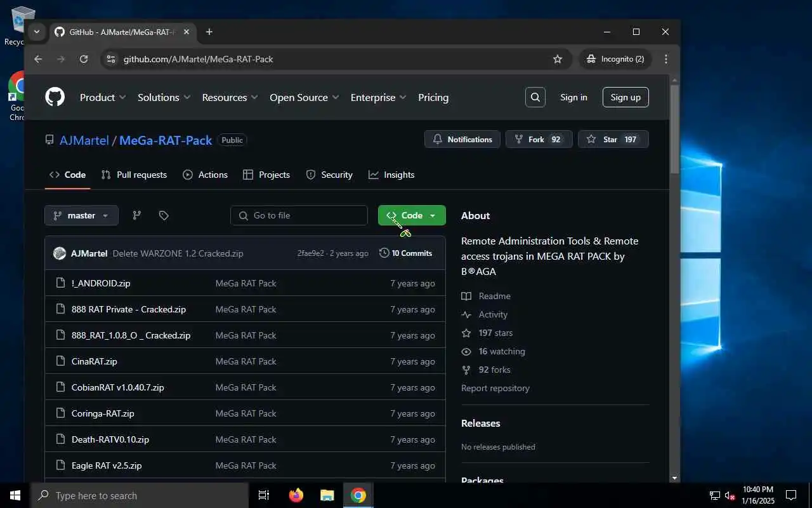Open CobianRAT v1.0.40.7.zip file

click(x=118, y=387)
